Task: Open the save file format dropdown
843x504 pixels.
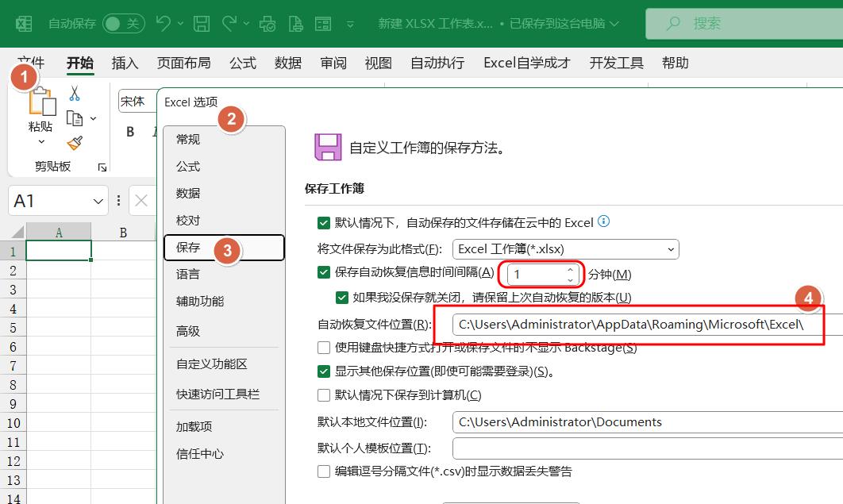Action: pyautogui.click(x=566, y=249)
